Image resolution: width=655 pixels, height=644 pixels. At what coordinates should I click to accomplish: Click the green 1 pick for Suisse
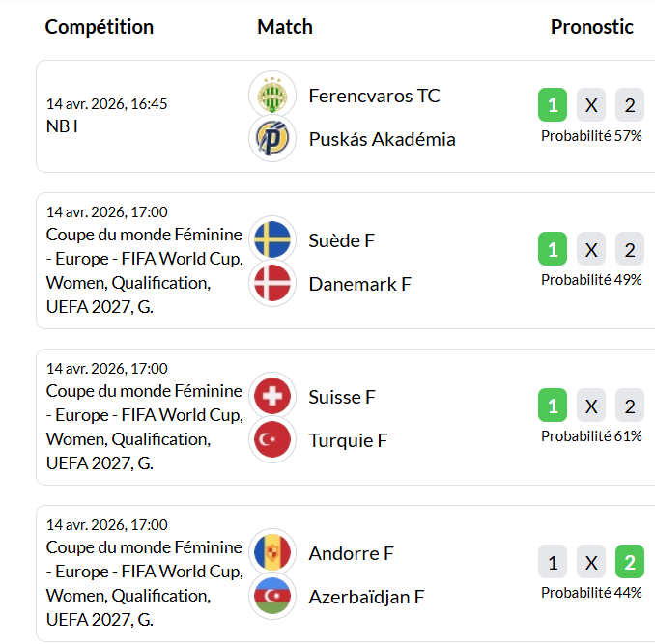(x=553, y=406)
